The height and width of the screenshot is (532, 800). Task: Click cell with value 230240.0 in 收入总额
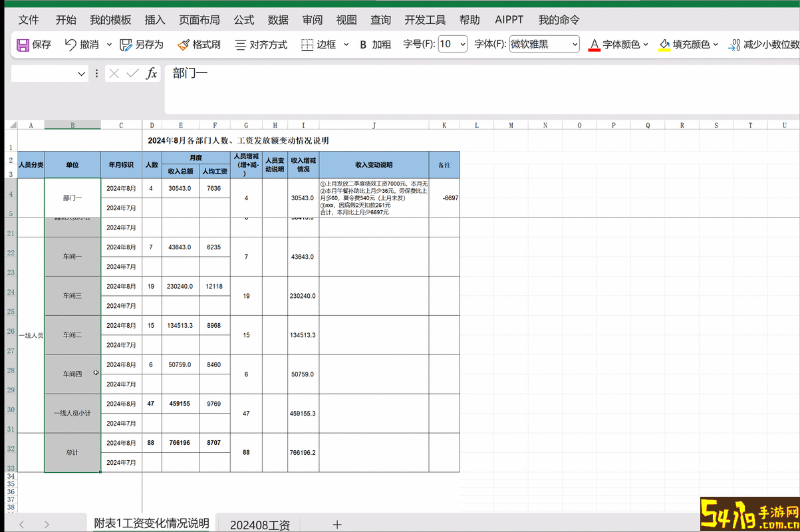tap(180, 287)
